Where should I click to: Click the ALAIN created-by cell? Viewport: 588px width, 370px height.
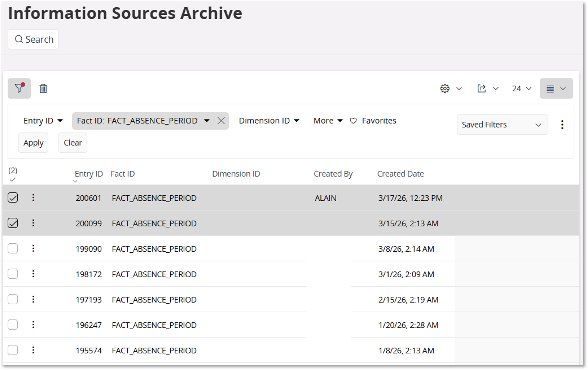point(326,198)
